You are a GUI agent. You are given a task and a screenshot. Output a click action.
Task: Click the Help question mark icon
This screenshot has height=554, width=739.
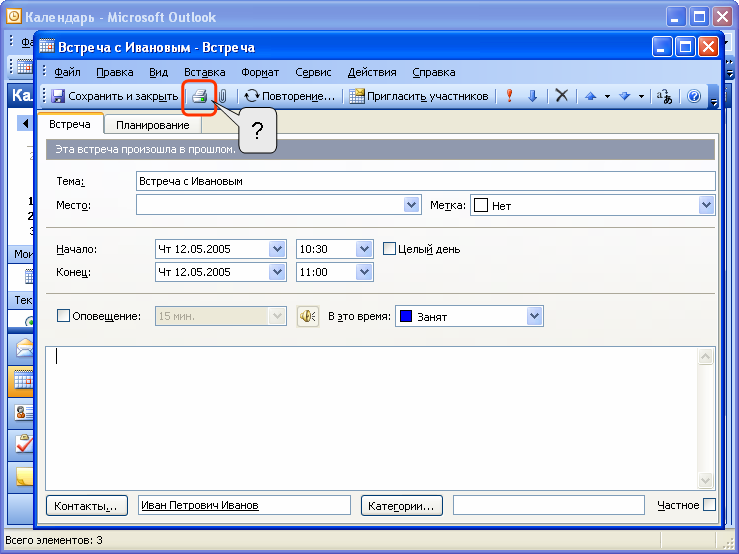tap(693, 96)
